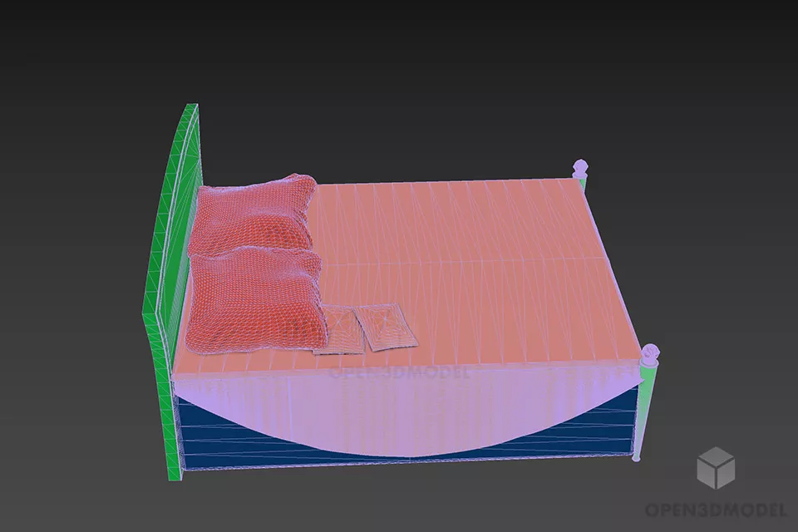
Task: Click the bottom foot of the front-right bedpost
Action: point(638,456)
